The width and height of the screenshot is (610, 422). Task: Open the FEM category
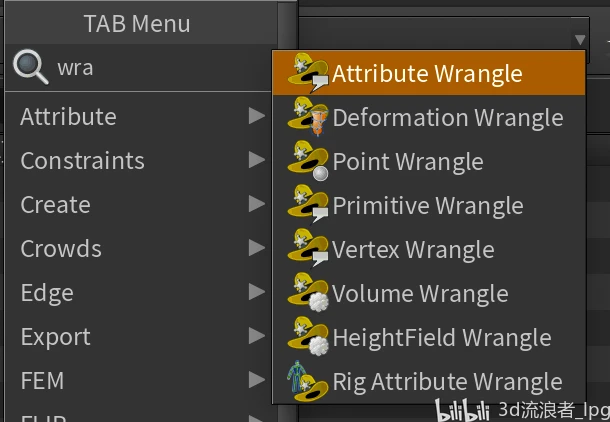pos(42,381)
